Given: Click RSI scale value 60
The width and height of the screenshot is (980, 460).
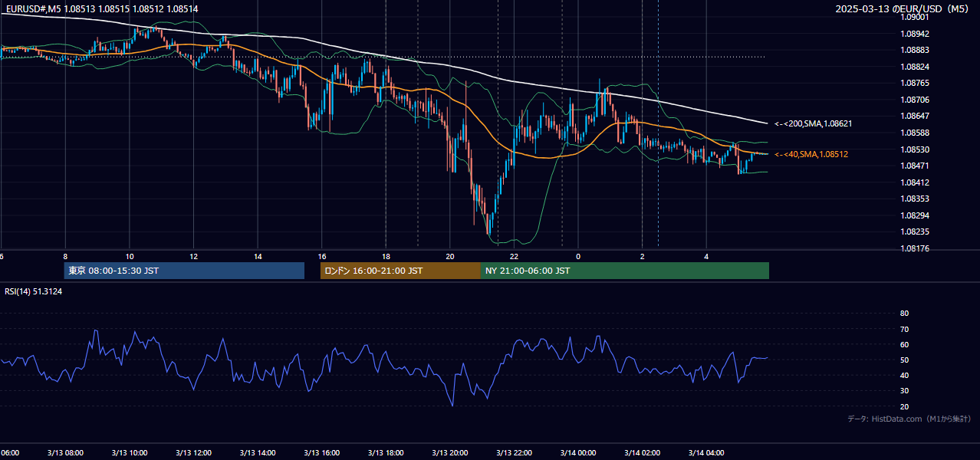Looking at the screenshot, I should [904, 344].
